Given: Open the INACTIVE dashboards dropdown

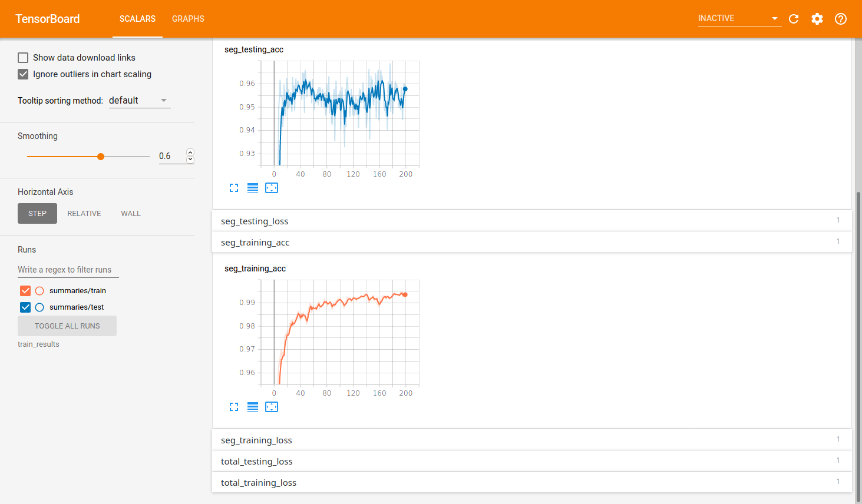Looking at the screenshot, I should point(739,19).
